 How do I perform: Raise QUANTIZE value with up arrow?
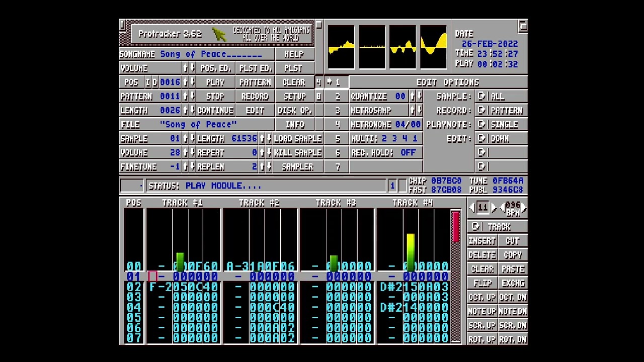tap(413, 97)
